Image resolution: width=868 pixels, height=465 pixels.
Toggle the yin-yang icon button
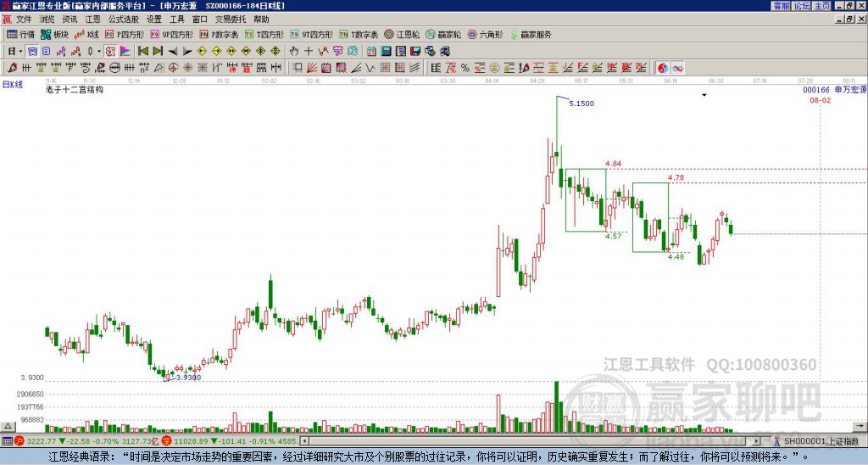coord(663,68)
